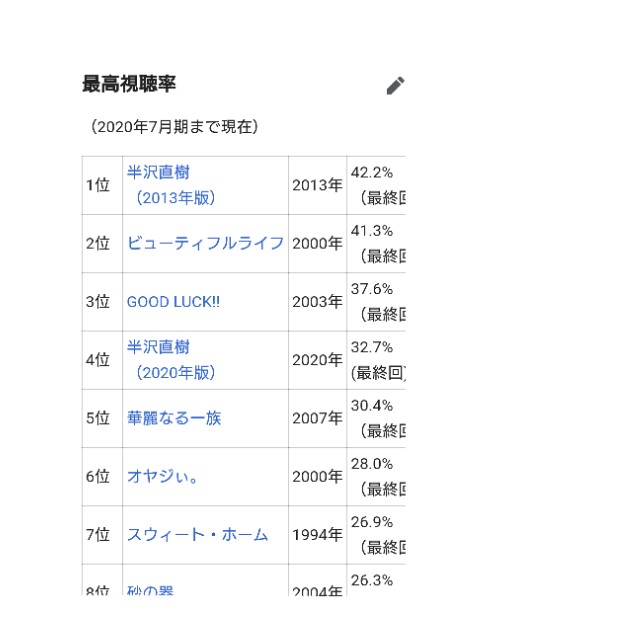Click the 28.0% rating cell

coord(376,477)
